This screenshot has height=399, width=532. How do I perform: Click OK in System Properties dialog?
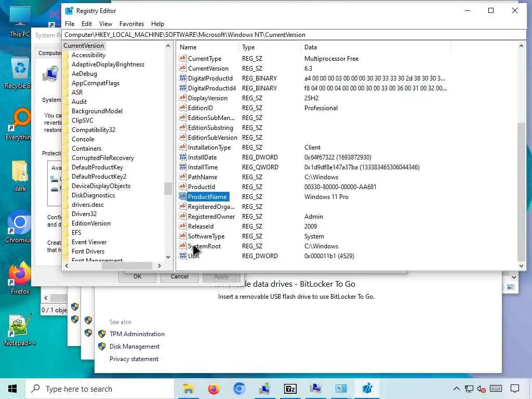tap(137, 276)
